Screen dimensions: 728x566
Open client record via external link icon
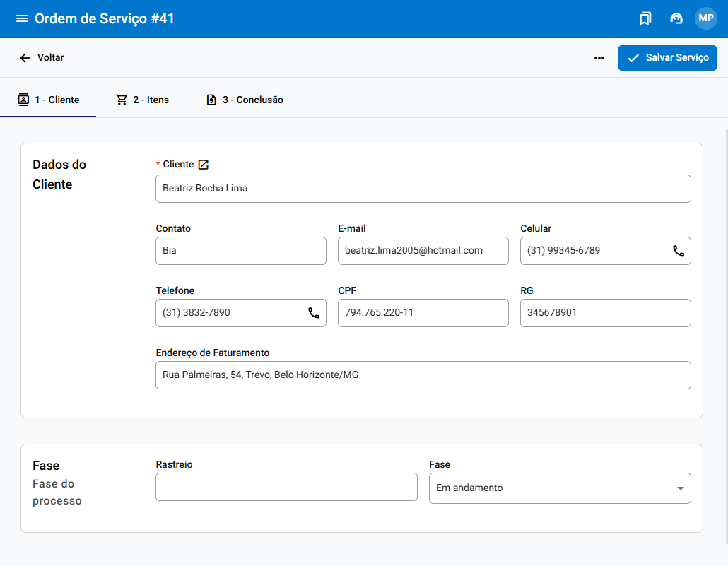(x=204, y=164)
